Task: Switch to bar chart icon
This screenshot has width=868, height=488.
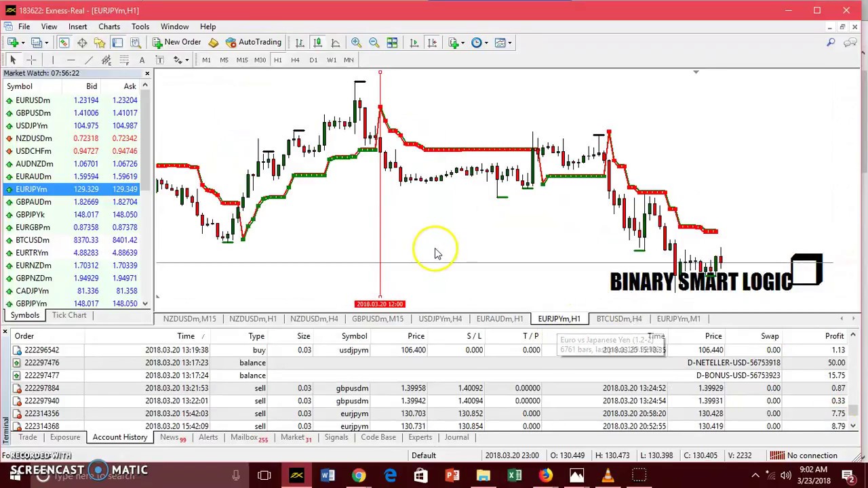Action: point(300,43)
